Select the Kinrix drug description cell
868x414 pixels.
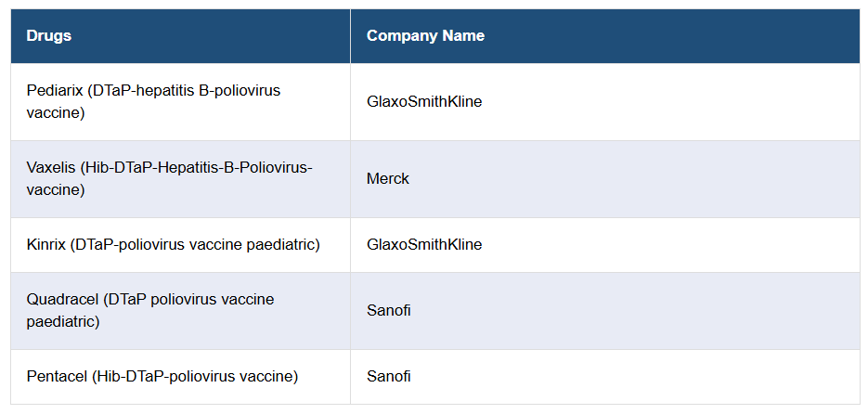(173, 245)
